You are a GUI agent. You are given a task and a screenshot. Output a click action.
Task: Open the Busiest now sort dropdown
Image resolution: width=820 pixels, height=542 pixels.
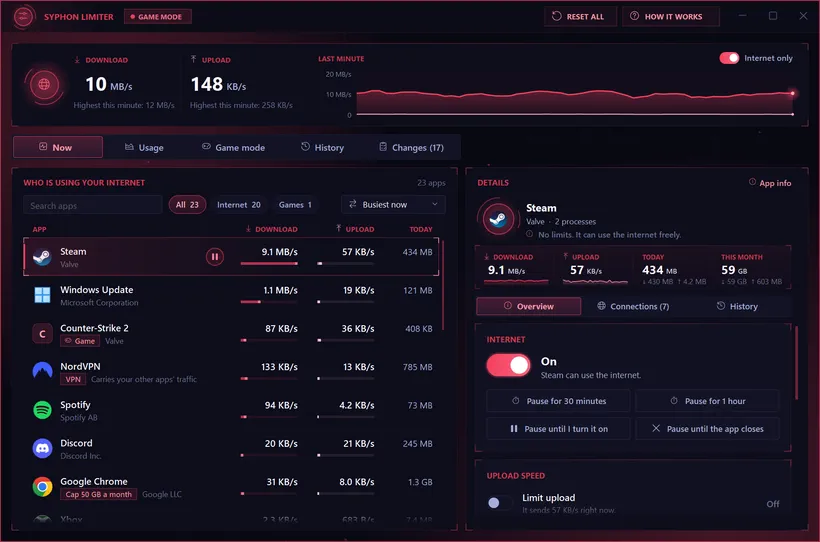tap(393, 205)
